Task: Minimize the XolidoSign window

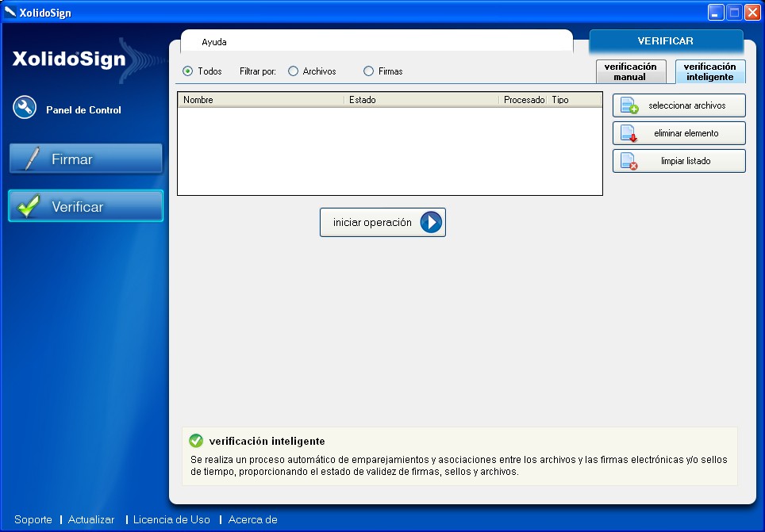Action: coord(716,13)
